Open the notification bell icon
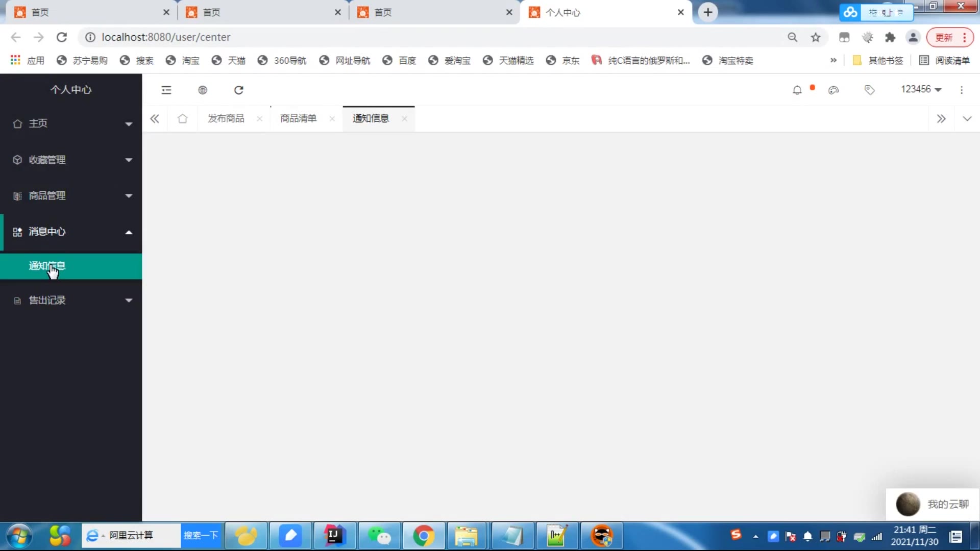Screen dimensions: 980x551 point(797,90)
